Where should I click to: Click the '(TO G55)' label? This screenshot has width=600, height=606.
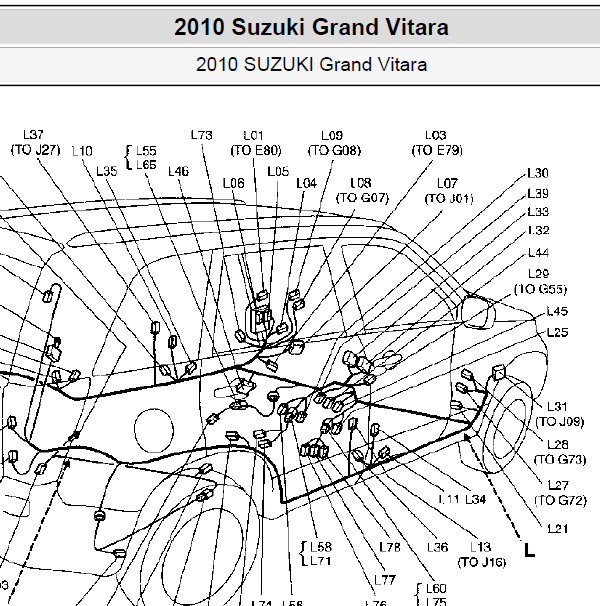pyautogui.click(x=540, y=289)
